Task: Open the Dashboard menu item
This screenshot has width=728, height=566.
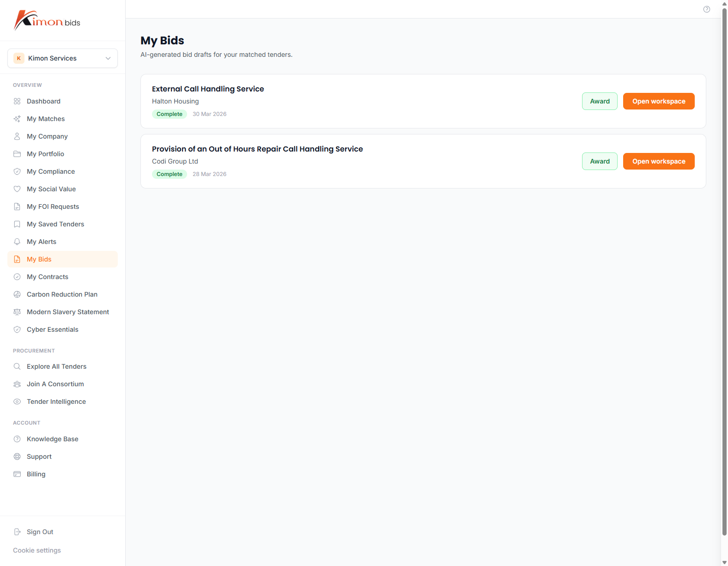Action: click(x=63, y=101)
